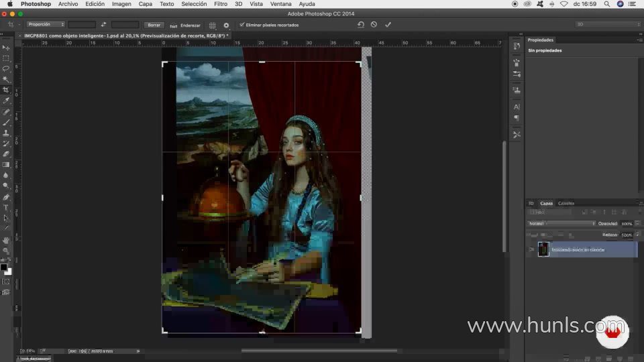Select the Dodge tool

tap(6, 186)
